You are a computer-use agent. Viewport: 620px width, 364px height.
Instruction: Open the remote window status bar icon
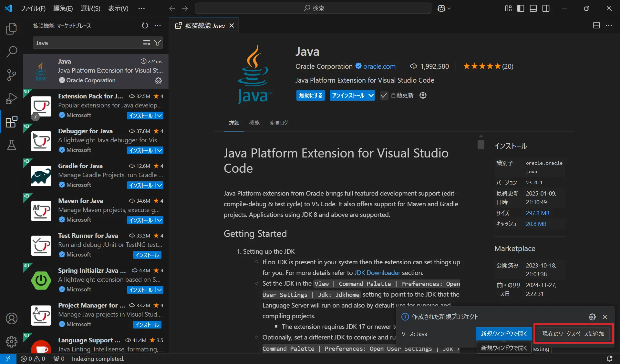[8, 359]
